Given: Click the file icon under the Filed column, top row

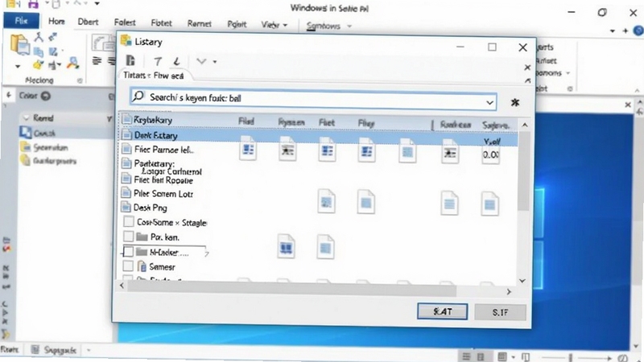Looking at the screenshot, I should click(248, 148).
